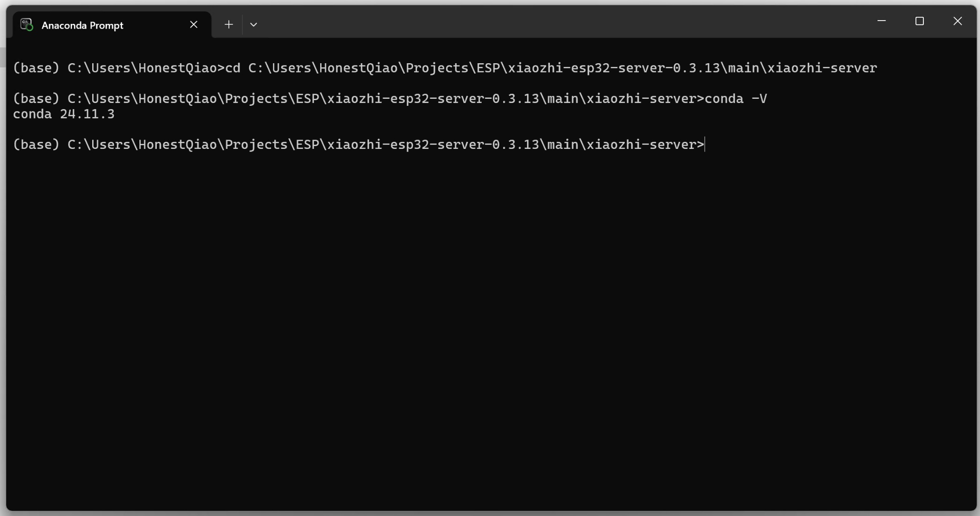Viewport: 980px width, 516px height.
Task: Close the Anaconda Prompt tab
Action: tap(194, 24)
